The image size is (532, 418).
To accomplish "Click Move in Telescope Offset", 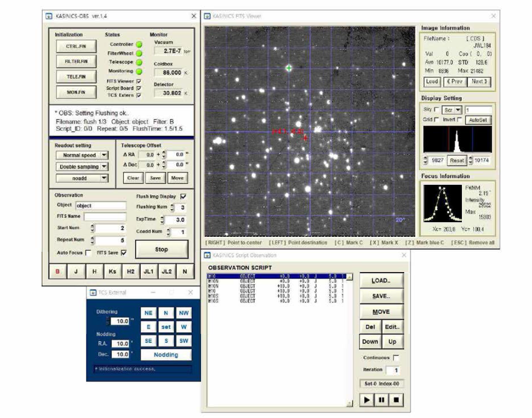I will click(177, 178).
